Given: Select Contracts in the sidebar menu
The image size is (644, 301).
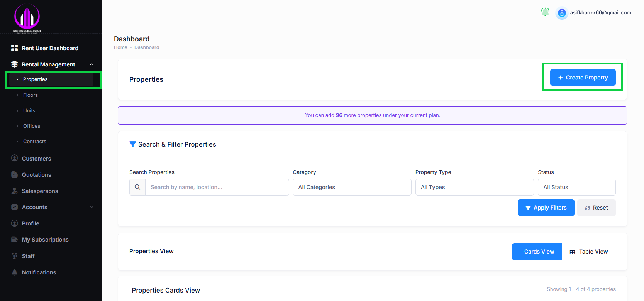Looking at the screenshot, I should tap(35, 142).
